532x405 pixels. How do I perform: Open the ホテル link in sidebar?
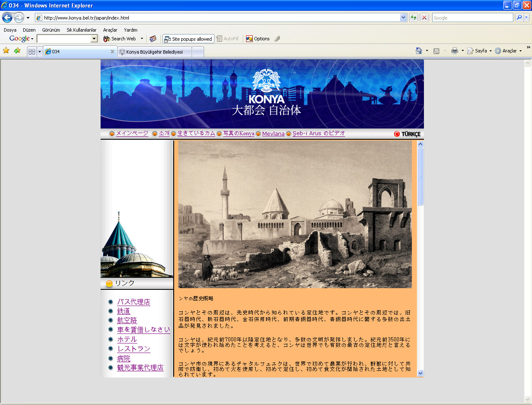[127, 339]
